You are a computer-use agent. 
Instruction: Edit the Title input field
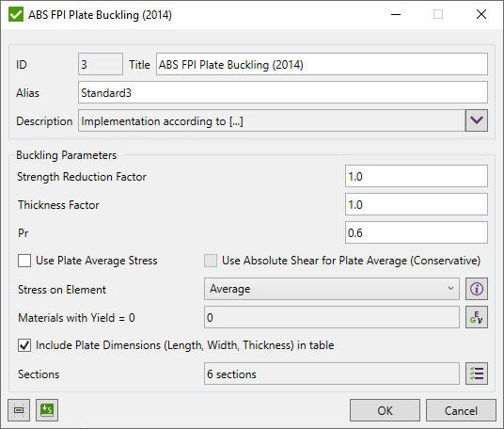click(322, 64)
